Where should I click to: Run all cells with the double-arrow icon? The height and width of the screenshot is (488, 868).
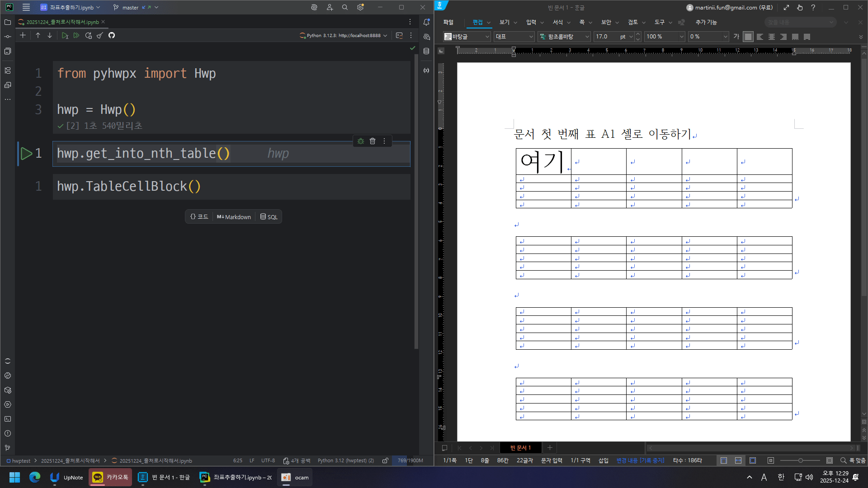76,35
